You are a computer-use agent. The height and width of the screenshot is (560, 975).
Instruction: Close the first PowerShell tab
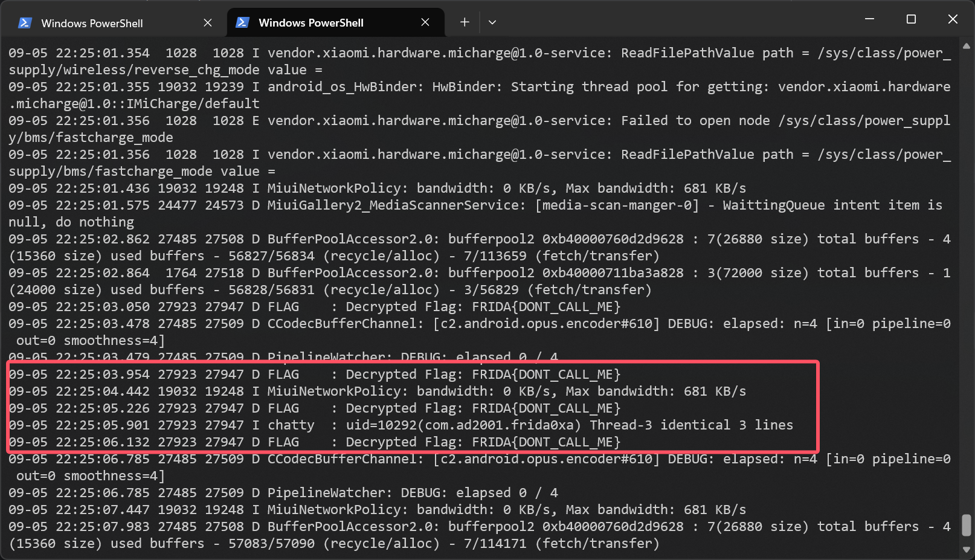point(208,23)
